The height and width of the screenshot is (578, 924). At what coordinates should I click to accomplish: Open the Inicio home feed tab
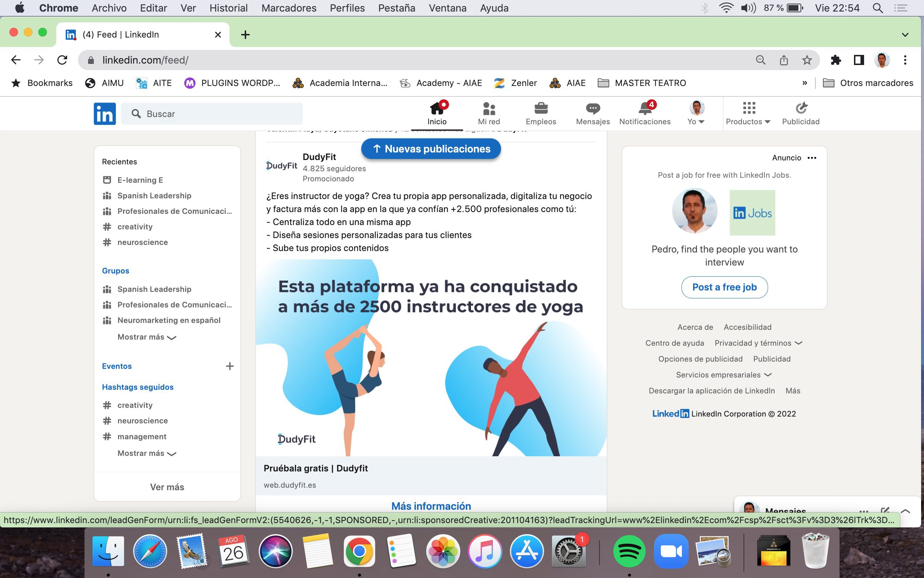pos(437,113)
